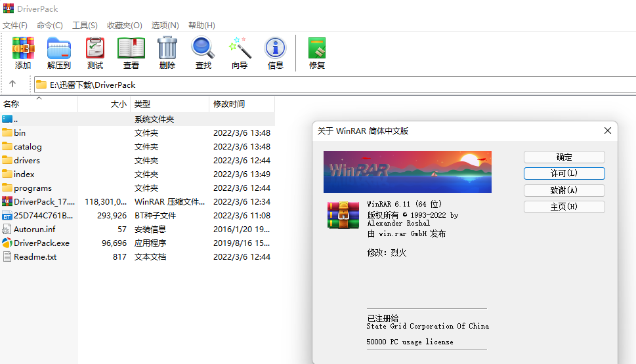
Task: Click the 2022/3/6 12:34 date cell
Action: pos(242,202)
